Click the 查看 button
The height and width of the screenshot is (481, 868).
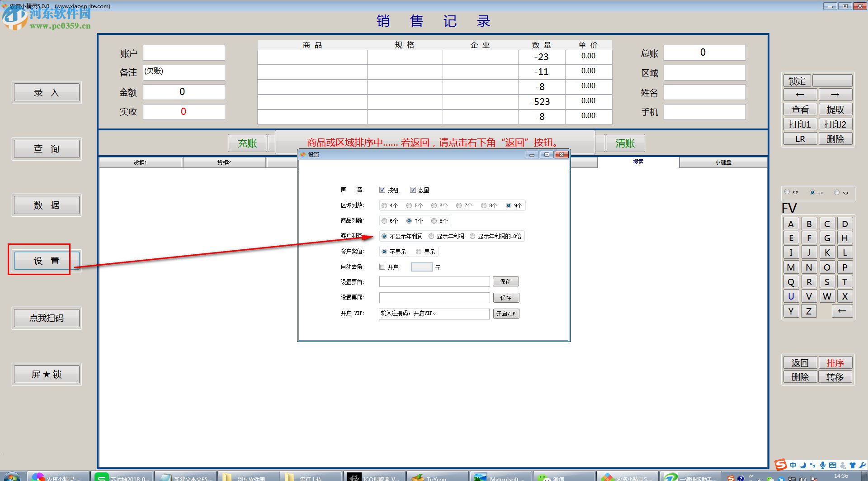[x=800, y=110]
